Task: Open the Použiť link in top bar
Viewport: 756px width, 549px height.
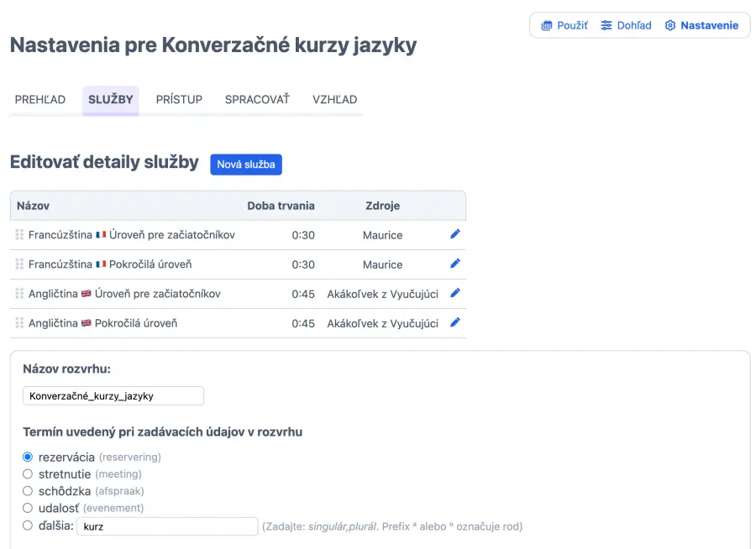Action: pos(564,25)
